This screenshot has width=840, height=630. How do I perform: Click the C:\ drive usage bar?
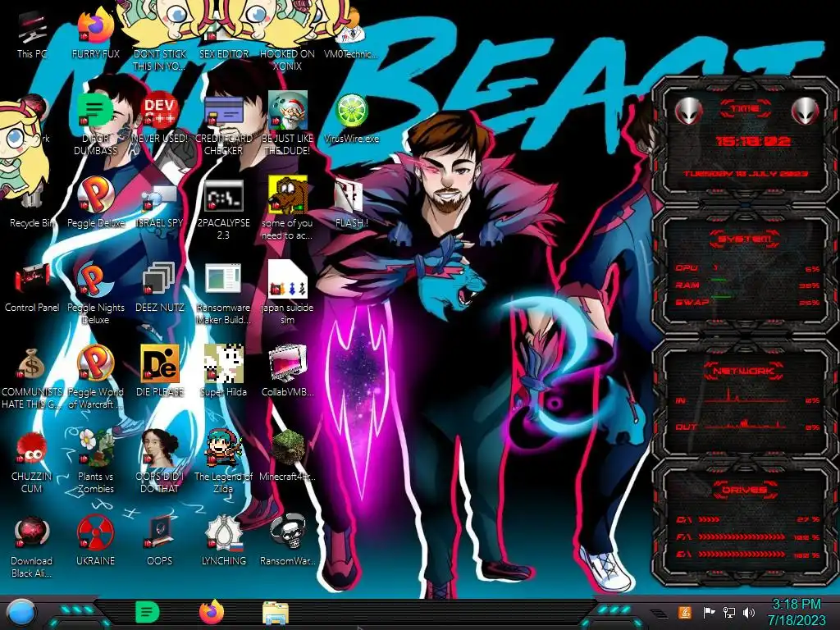coord(747,519)
